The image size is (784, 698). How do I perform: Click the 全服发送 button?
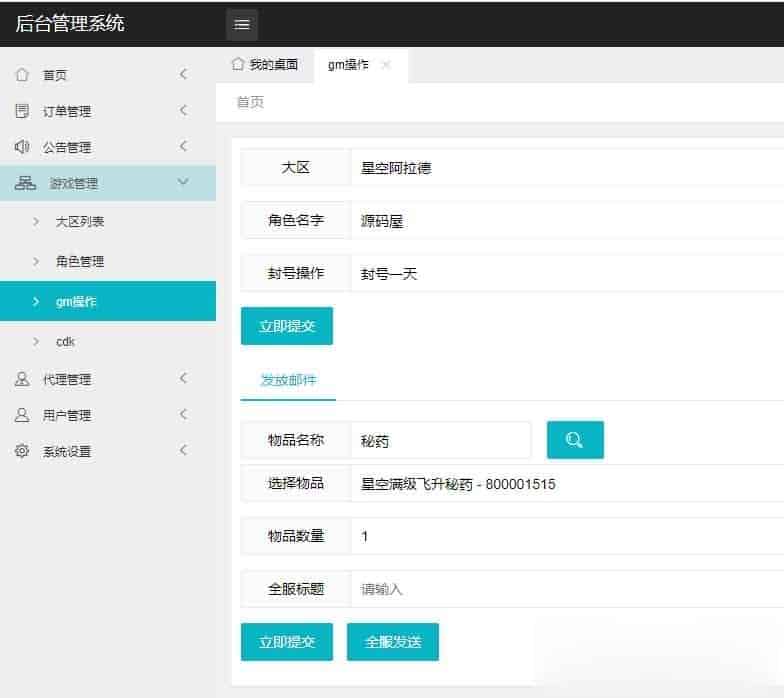click(392, 642)
